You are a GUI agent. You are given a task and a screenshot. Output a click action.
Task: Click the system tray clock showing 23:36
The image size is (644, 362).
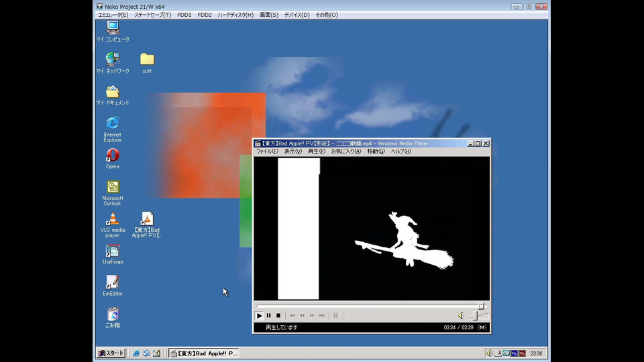pyautogui.click(x=536, y=353)
